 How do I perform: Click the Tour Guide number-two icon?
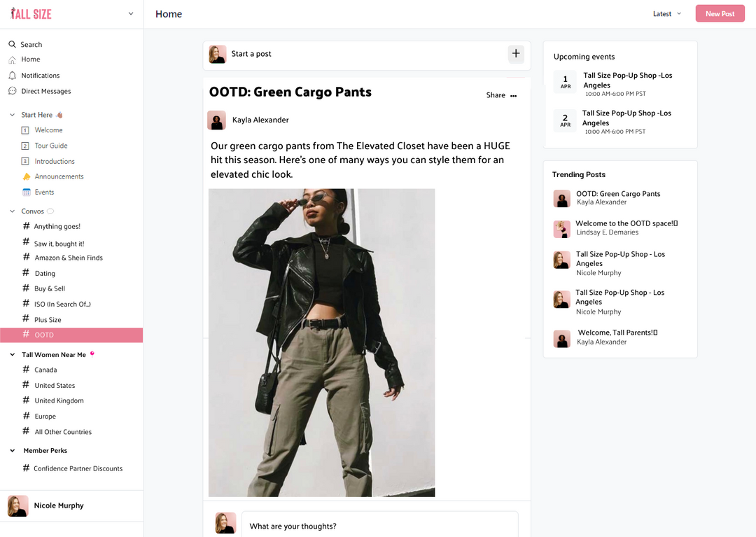click(25, 146)
